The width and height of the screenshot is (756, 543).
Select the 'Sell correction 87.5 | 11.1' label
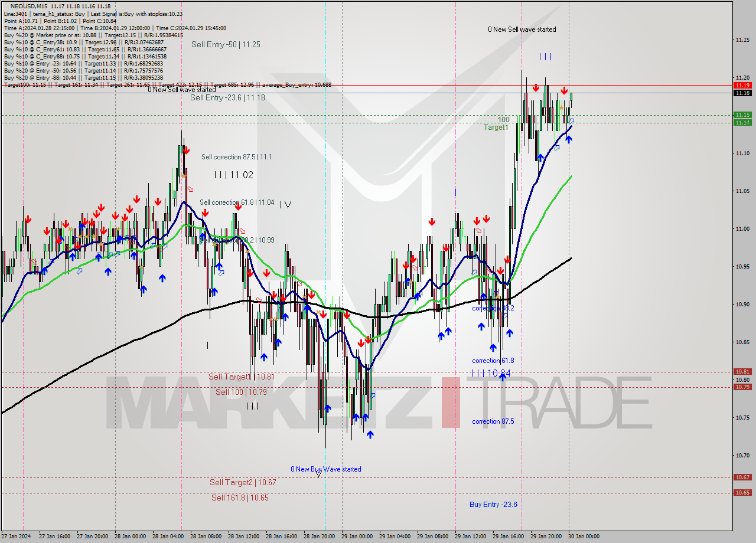237,157
